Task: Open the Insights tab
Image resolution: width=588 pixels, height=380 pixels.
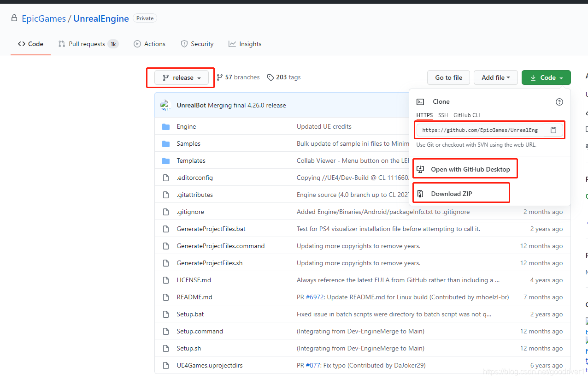Action: (x=245, y=44)
